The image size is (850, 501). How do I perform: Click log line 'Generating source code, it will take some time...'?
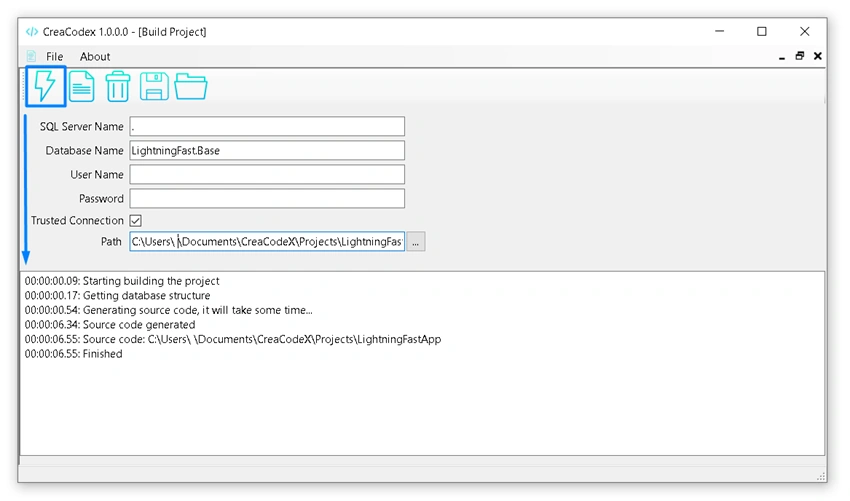169,310
